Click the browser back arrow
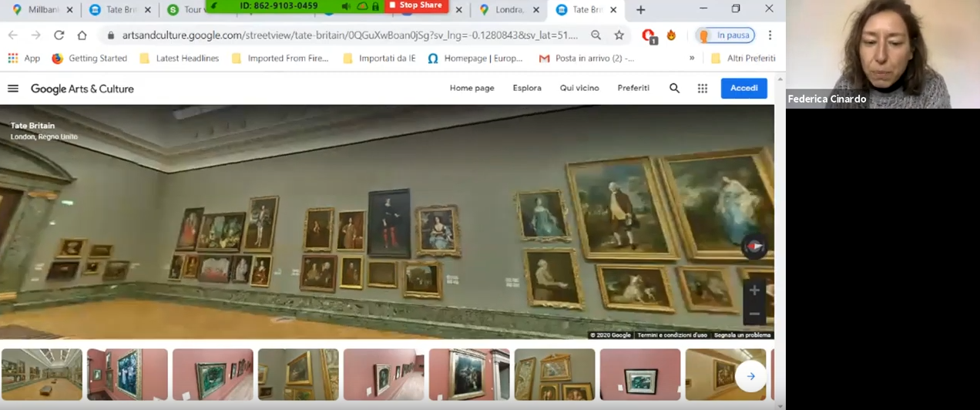The image size is (980, 410). [x=13, y=35]
